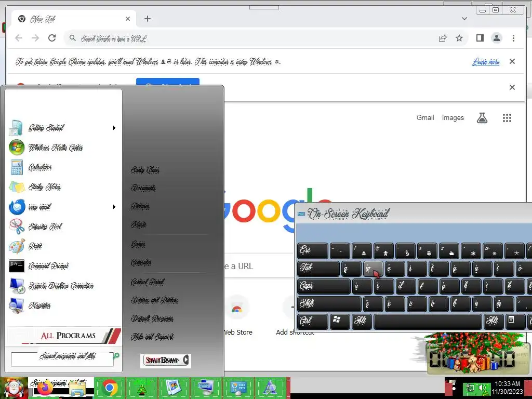Open Paint from the Start menu
This screenshot has width=532, height=399.
(63, 246)
